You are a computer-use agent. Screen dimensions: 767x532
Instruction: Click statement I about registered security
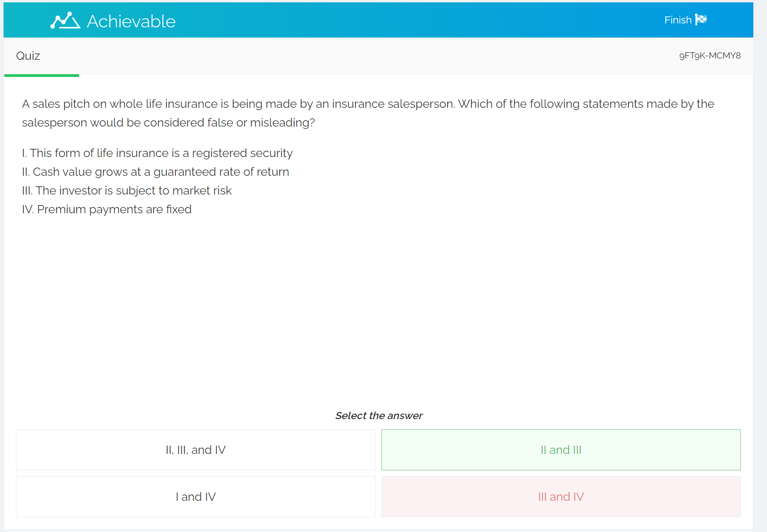pos(157,153)
